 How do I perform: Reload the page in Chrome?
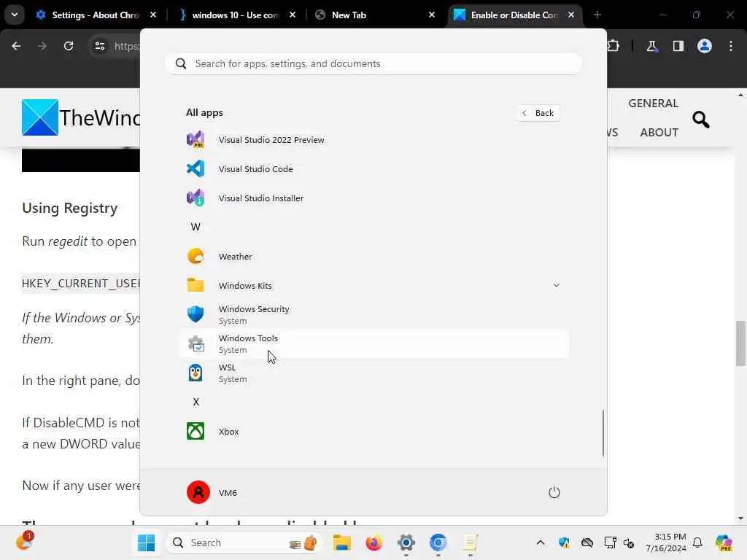coord(69,46)
